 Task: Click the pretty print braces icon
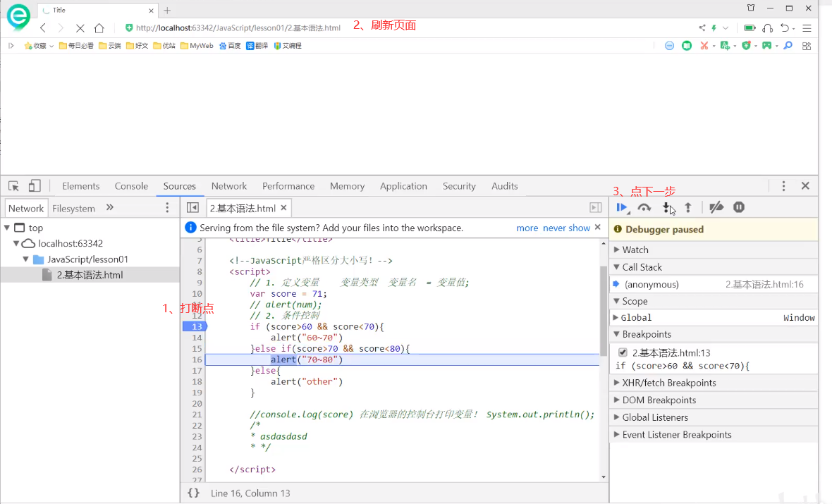(193, 493)
